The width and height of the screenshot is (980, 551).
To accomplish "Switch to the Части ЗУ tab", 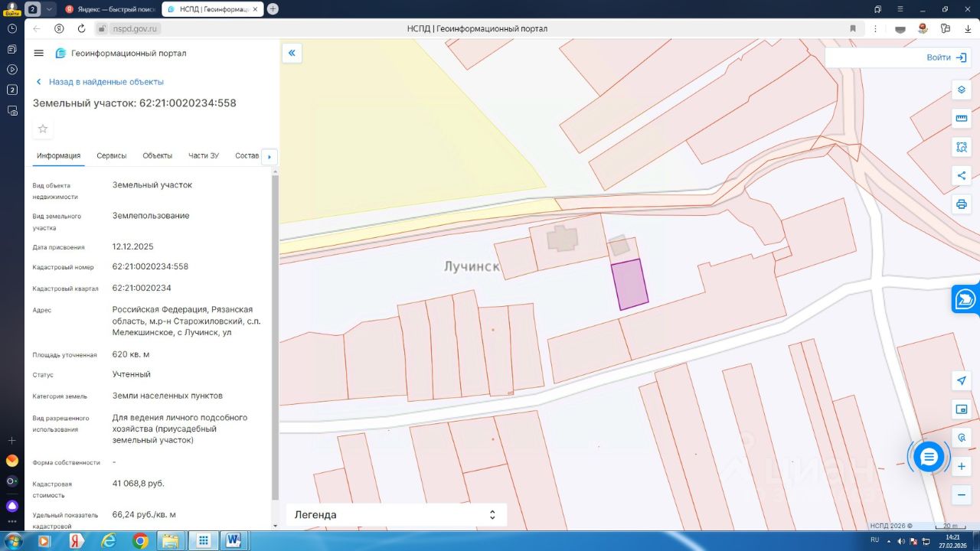I will (204, 155).
